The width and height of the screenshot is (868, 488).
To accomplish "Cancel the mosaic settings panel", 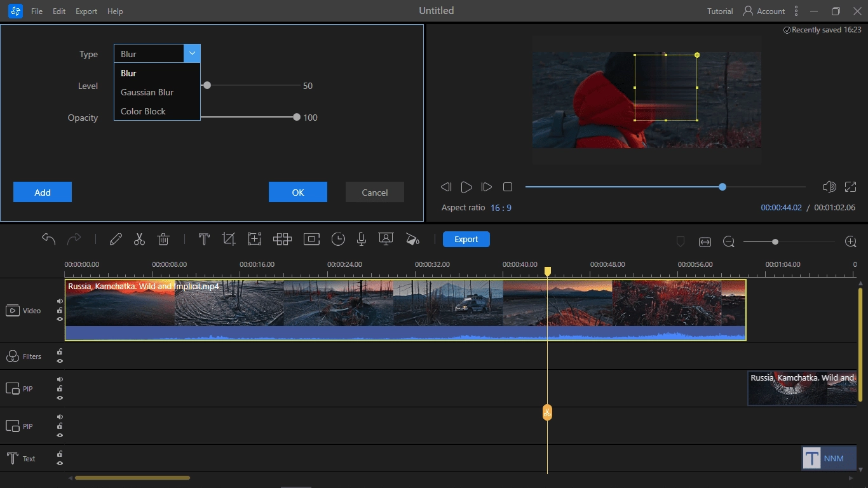I will point(375,192).
